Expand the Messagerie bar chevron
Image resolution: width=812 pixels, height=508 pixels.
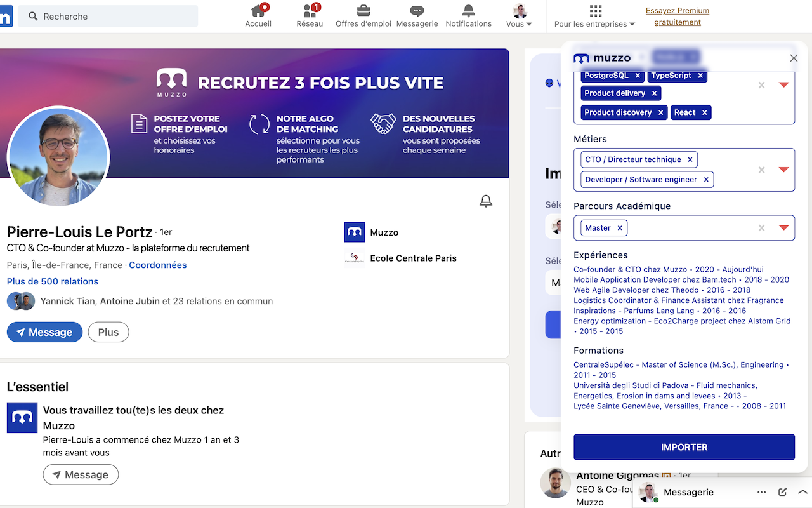pos(802,492)
